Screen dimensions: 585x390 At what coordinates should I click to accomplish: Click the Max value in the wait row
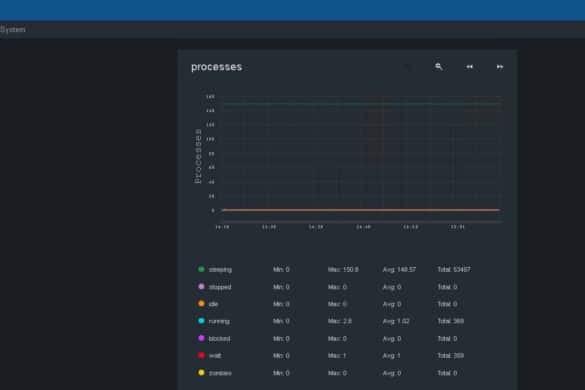pos(337,356)
